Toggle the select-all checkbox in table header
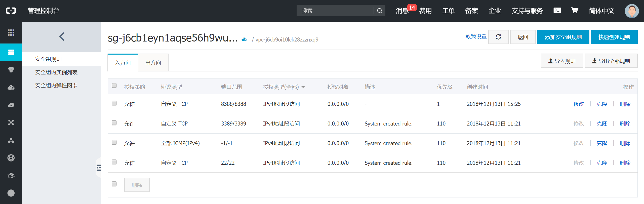Image resolution: width=644 pixels, height=204 pixels. pyautogui.click(x=114, y=86)
